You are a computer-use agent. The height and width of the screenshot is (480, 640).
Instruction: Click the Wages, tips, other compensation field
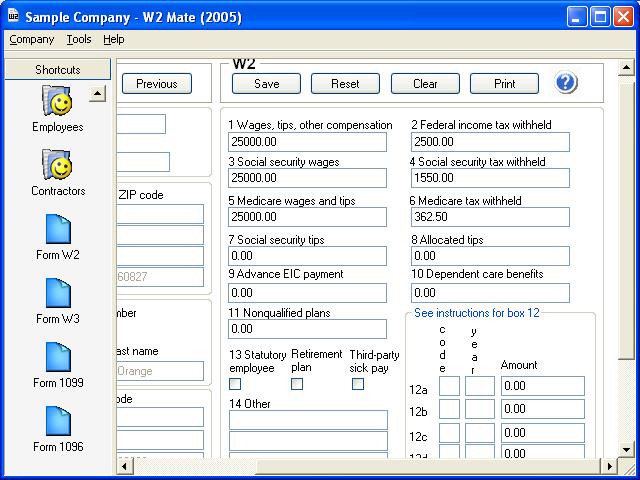pyautogui.click(x=307, y=142)
